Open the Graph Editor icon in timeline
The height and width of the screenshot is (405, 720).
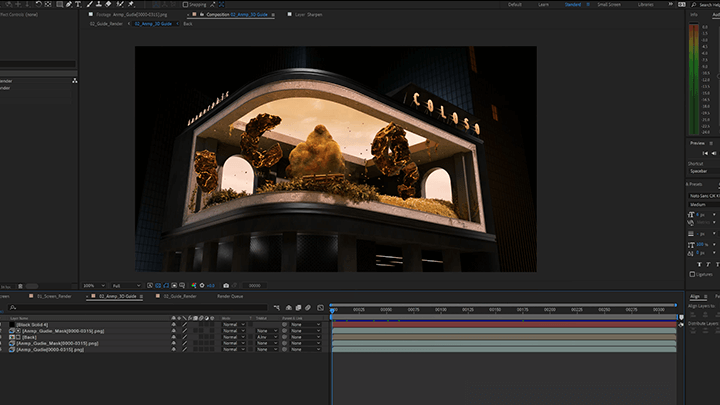(x=321, y=308)
